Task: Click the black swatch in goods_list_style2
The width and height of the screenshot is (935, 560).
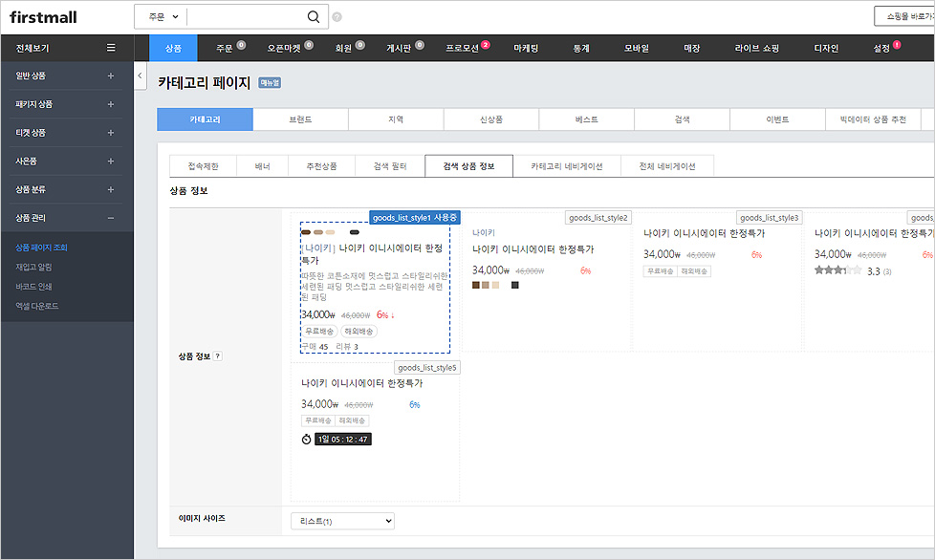Action: click(515, 286)
